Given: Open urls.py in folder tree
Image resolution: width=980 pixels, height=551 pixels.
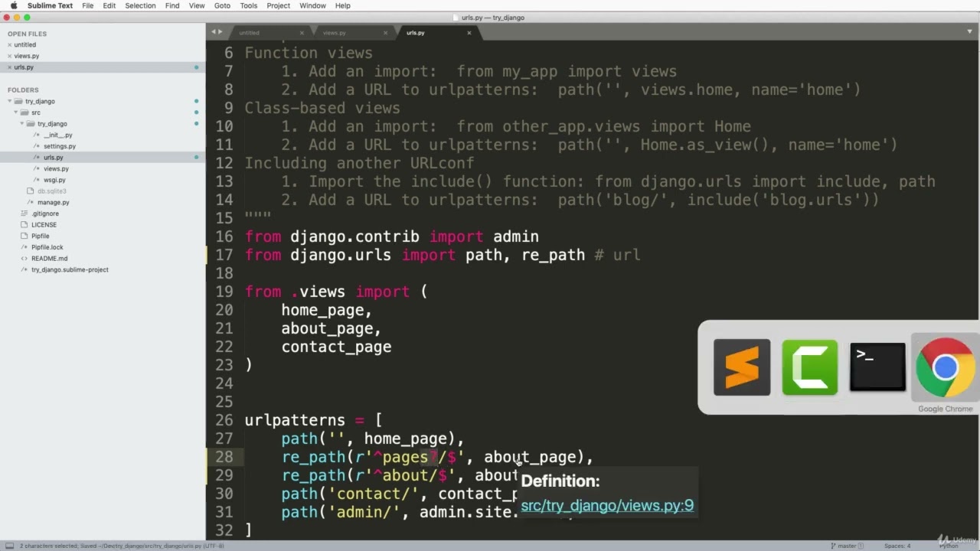Looking at the screenshot, I should point(53,158).
